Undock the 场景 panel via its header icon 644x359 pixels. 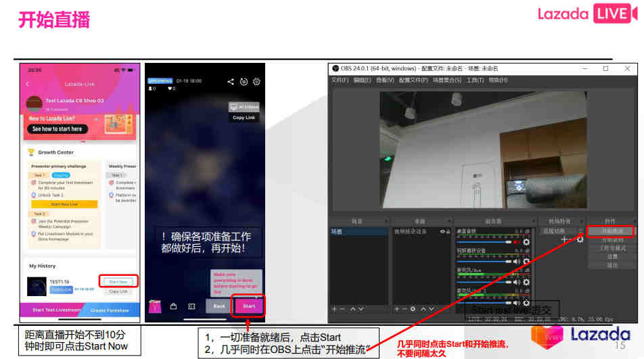tap(386, 221)
